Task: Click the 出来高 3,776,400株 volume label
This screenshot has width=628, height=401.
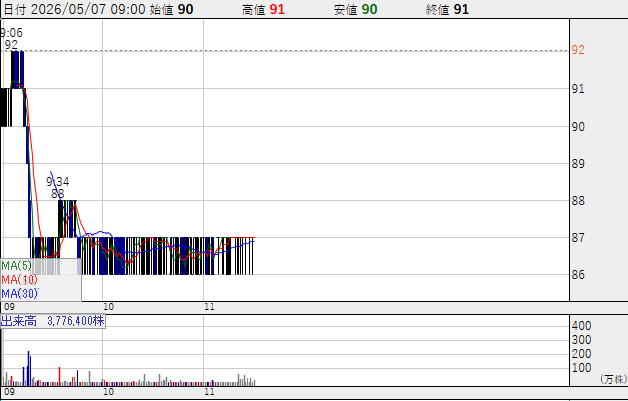Action: point(53,321)
